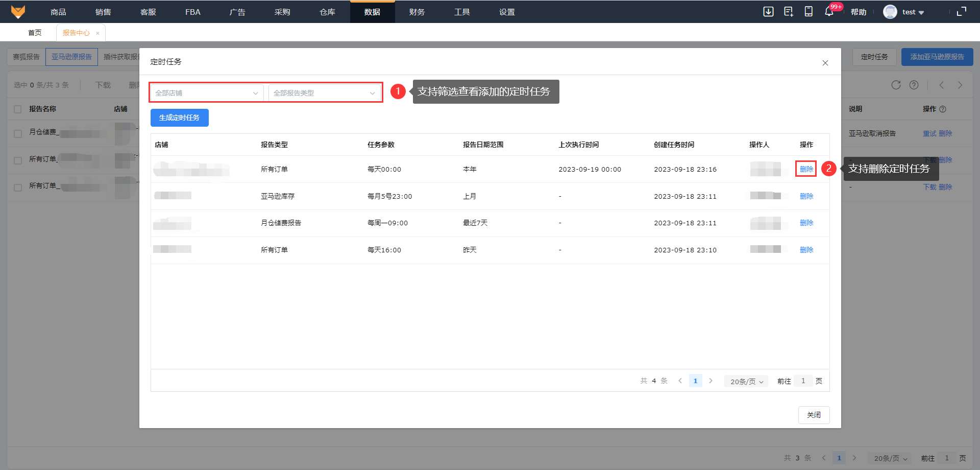This screenshot has width=980, height=470.
Task: Open the 20条/页 page size dropdown in dialog
Action: (746, 382)
